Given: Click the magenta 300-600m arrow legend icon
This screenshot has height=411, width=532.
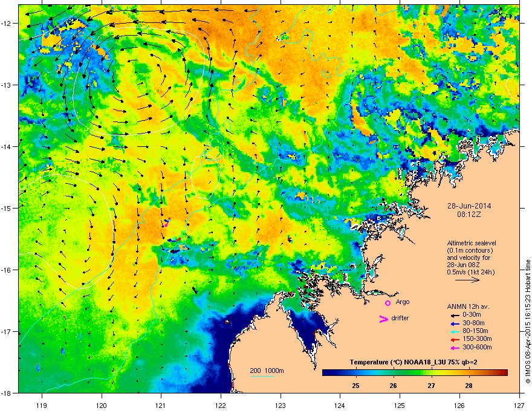Looking at the screenshot, I should [455, 348].
